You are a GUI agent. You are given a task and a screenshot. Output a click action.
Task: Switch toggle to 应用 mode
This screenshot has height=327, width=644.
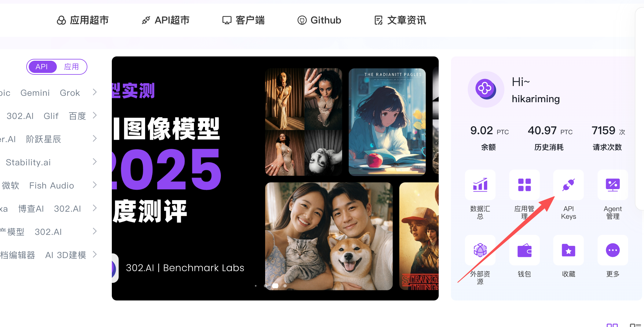[x=71, y=67]
